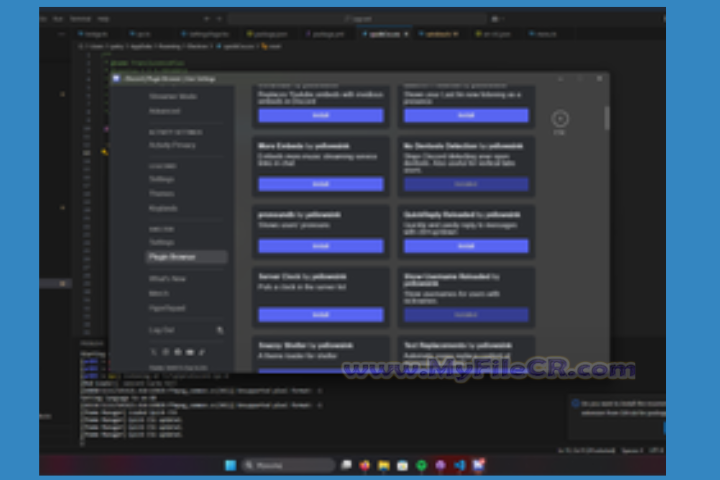
Task: Click Installed button on Show Username Reloaded
Action: coord(466,315)
